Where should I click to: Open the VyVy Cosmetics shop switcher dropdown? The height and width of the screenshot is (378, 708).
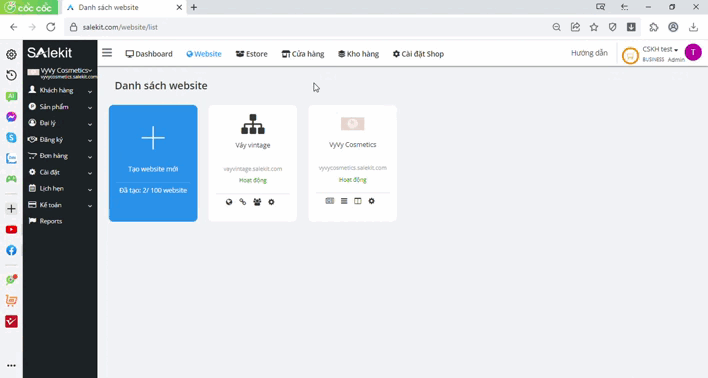[x=61, y=73]
